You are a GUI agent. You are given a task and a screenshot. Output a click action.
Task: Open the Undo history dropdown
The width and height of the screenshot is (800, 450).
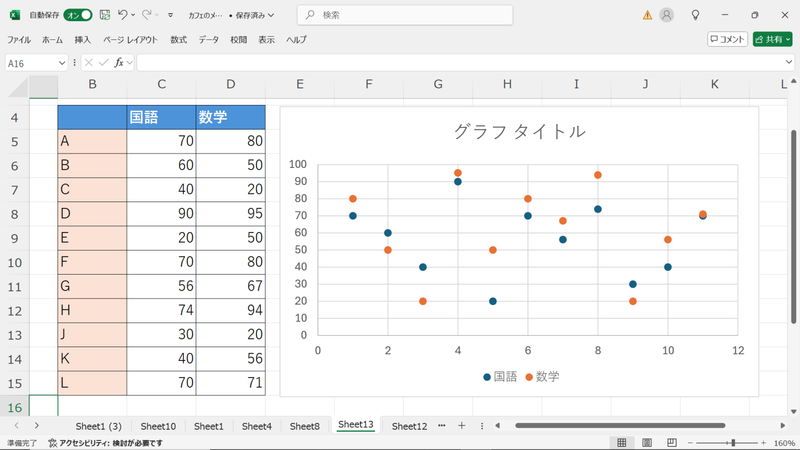point(133,15)
